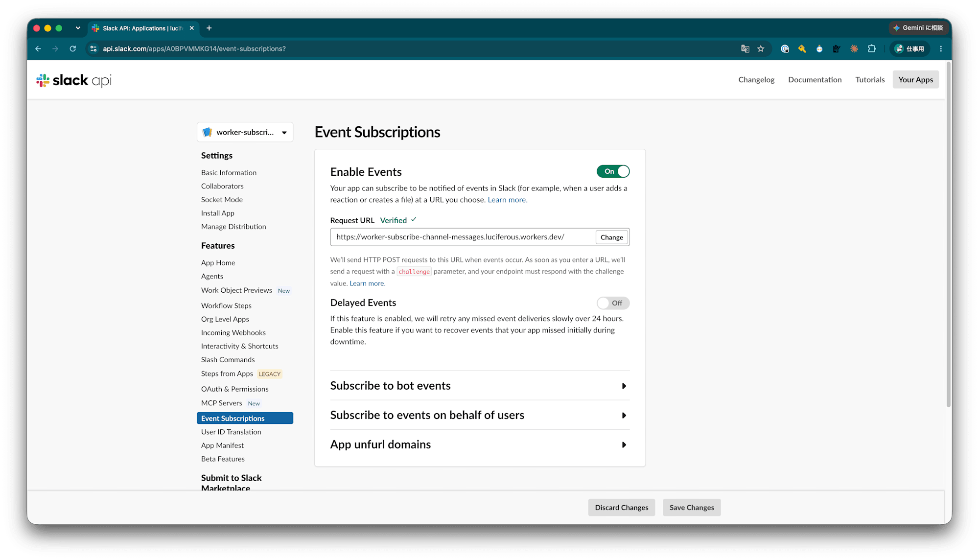Viewport: 979px width, 560px height.
Task: Open OAuth & Permissions page
Action: tap(235, 389)
